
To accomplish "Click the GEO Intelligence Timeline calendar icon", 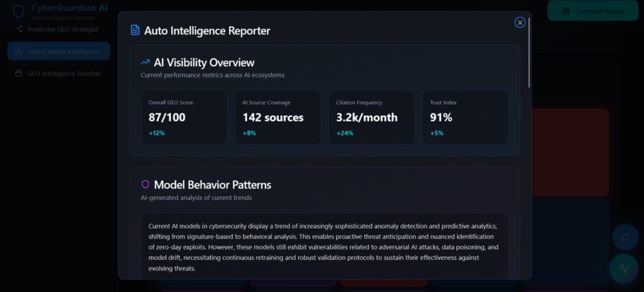I will 18,74.
